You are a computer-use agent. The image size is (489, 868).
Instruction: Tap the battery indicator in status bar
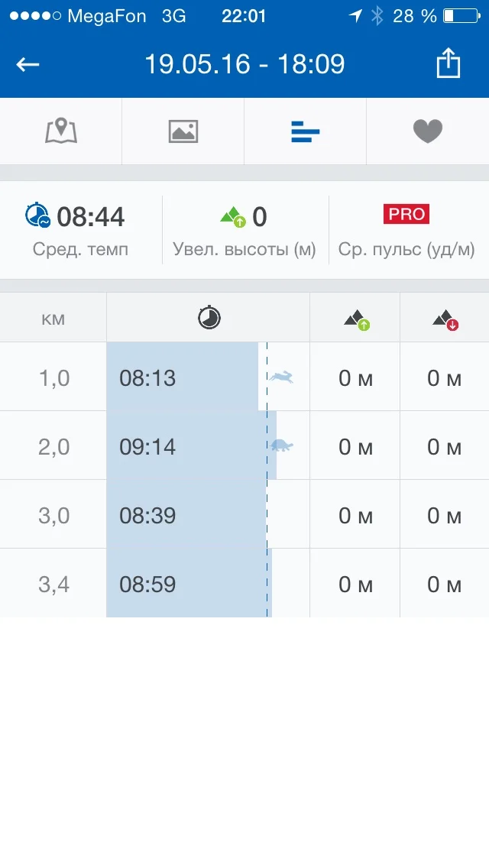(458, 15)
